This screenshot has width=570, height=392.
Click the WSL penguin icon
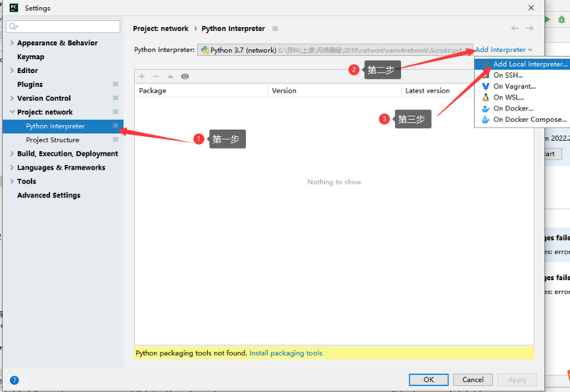pos(486,97)
